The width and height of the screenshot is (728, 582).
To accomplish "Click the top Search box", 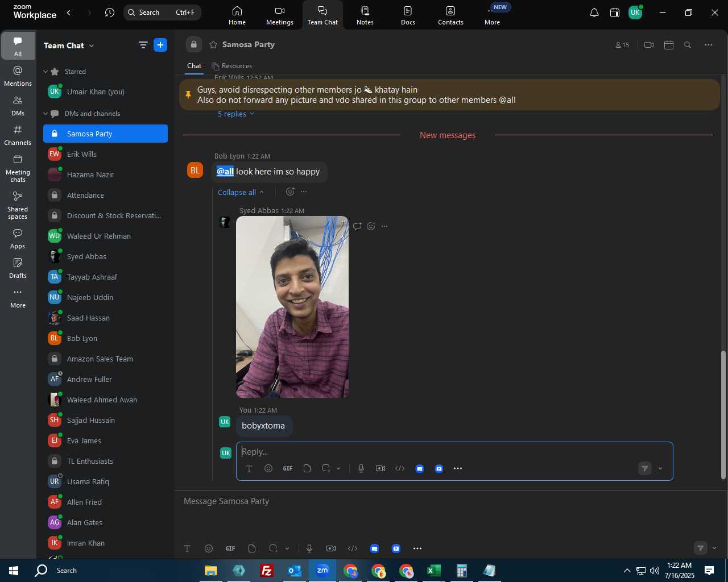I will (x=162, y=13).
